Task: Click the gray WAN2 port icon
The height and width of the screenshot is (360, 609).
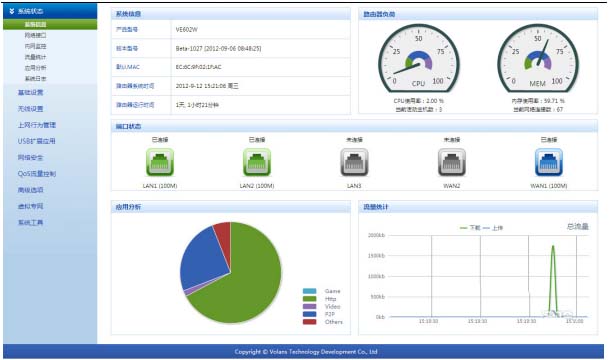Action: pos(451,162)
